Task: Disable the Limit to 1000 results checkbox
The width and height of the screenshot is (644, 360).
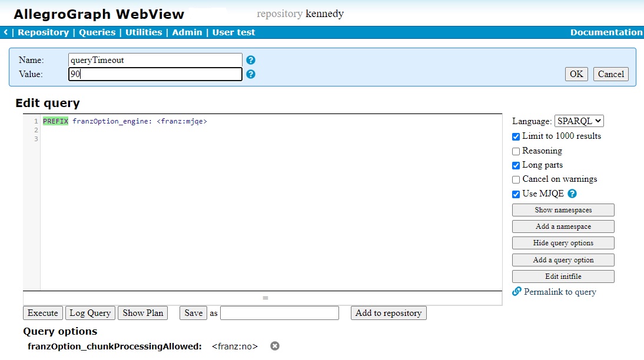Action: (x=516, y=136)
